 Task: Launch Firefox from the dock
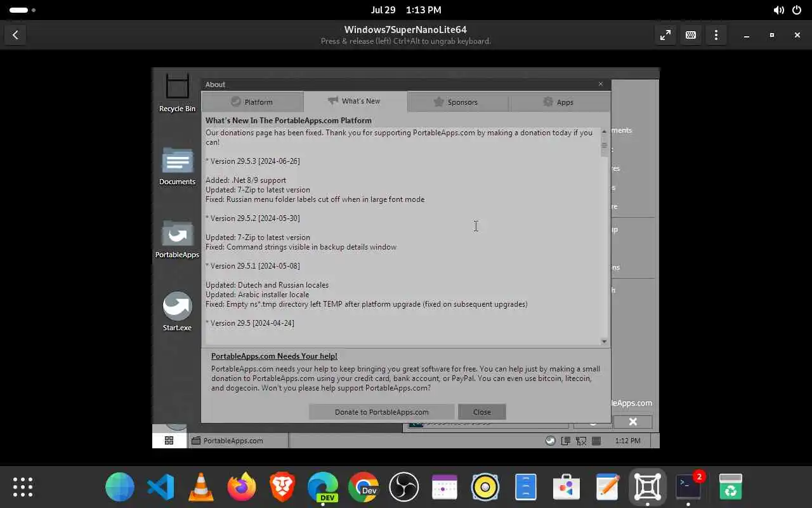pyautogui.click(x=242, y=487)
